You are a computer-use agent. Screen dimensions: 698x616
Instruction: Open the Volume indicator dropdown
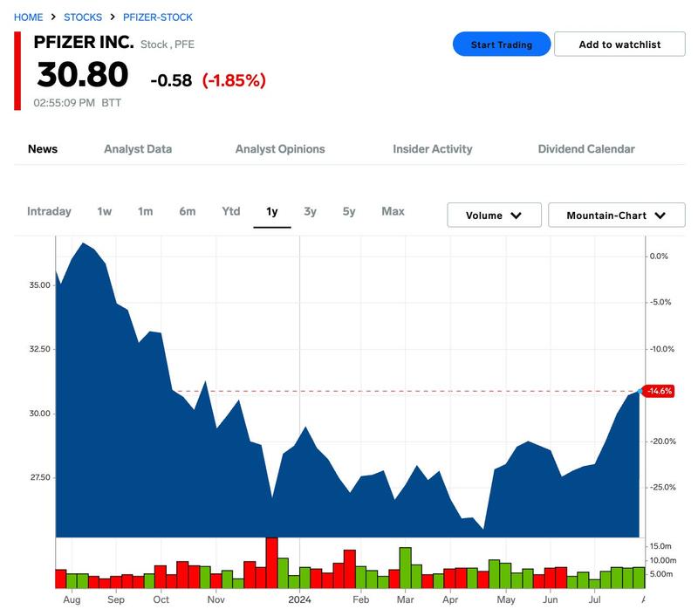click(x=494, y=215)
